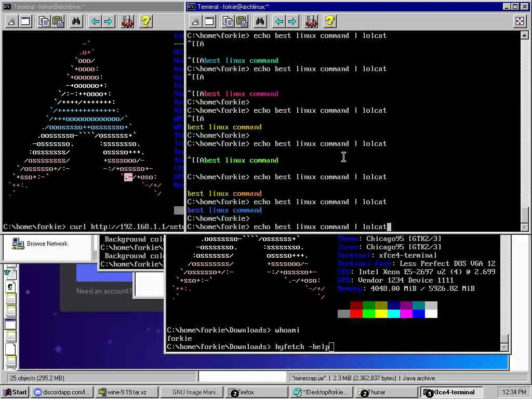Screen dimensions: 532x399
Task: Go to previous tab arrow, active terminal
Action: 279,22
